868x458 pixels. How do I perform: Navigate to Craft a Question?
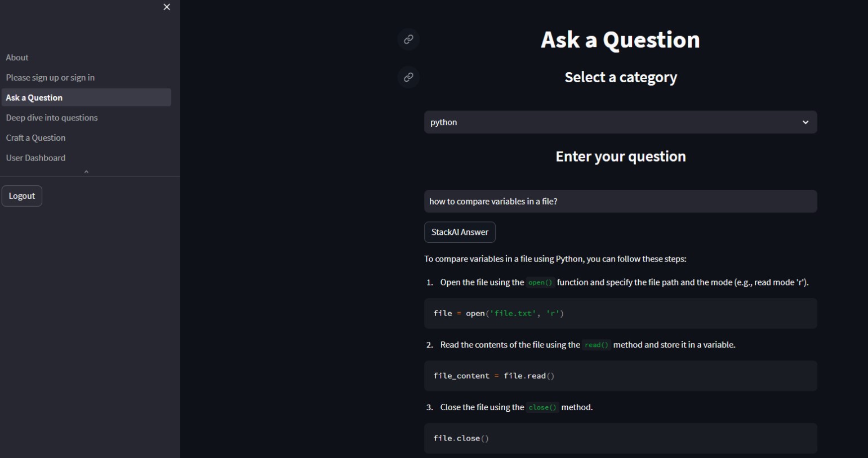pos(35,138)
